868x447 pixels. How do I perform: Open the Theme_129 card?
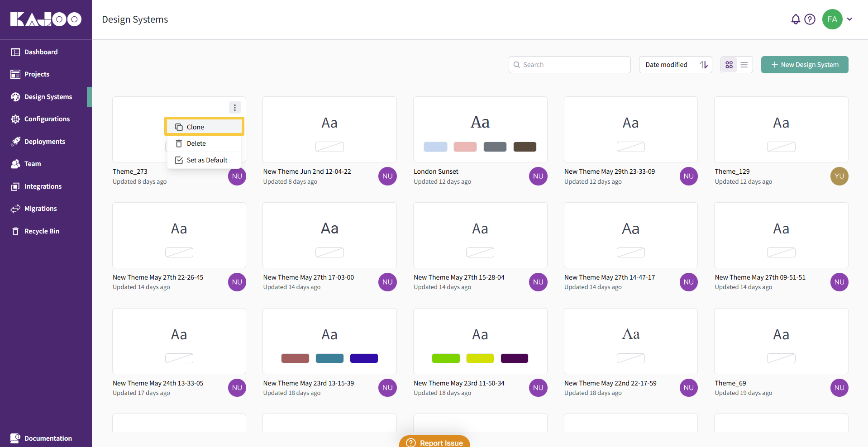(x=781, y=129)
